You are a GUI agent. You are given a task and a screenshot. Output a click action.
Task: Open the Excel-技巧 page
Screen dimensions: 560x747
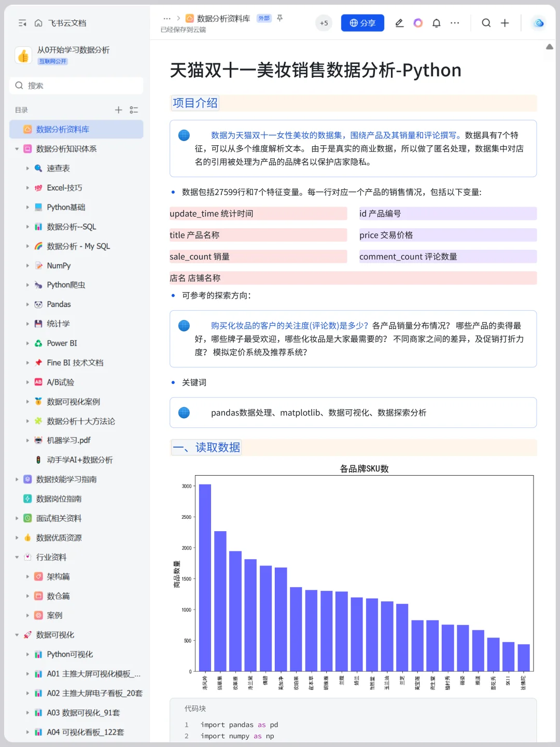click(x=64, y=188)
